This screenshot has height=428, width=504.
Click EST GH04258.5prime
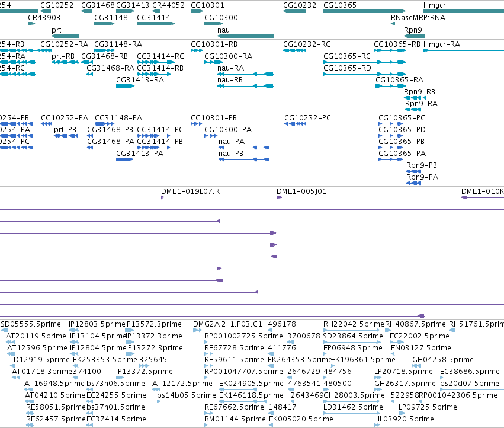[443, 359]
